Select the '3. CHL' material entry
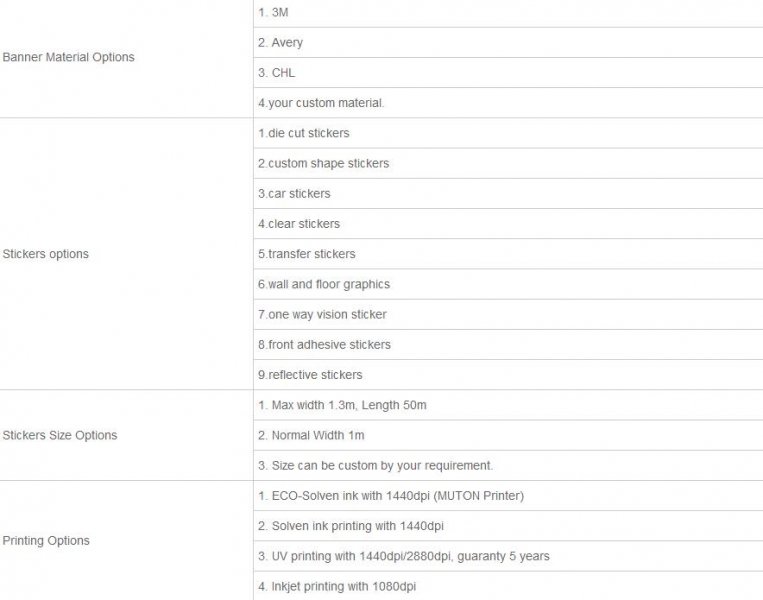The image size is (763, 600). click(x=508, y=73)
